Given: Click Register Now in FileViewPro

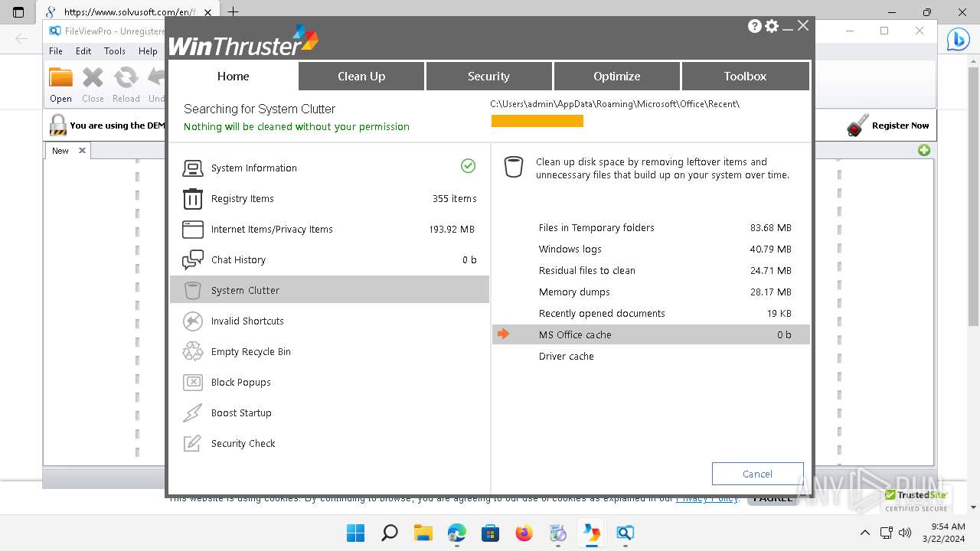Looking at the screenshot, I should 888,126.
